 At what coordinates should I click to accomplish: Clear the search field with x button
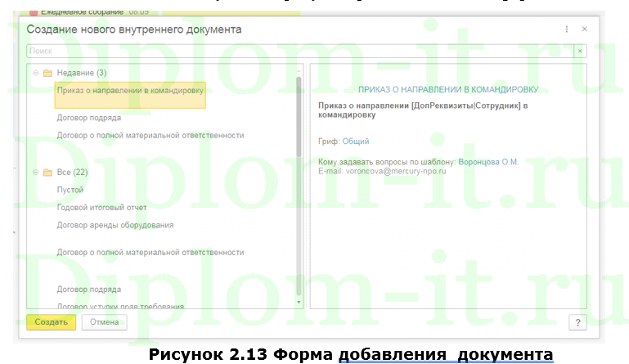pyautogui.click(x=580, y=51)
